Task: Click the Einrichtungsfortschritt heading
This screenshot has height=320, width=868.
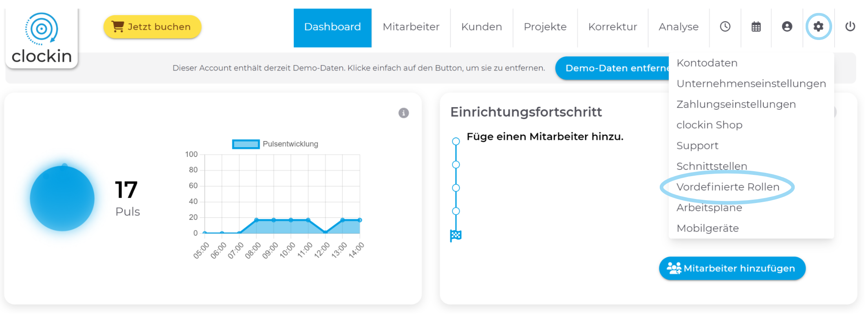Action: 526,112
